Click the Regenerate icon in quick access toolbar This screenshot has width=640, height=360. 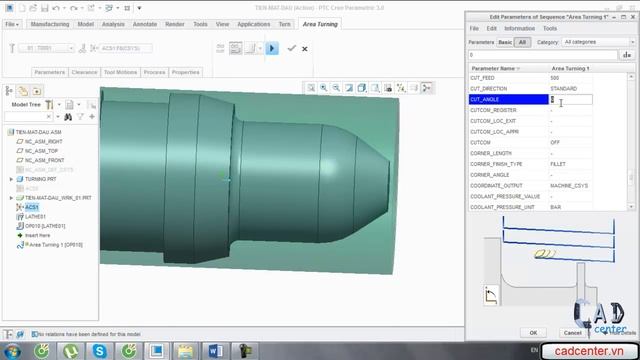91,8
